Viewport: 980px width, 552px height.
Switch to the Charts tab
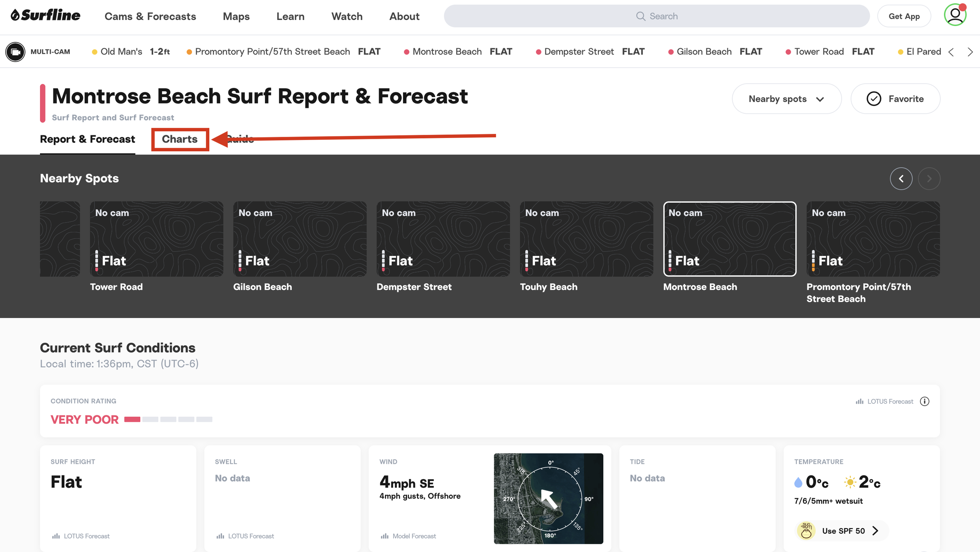click(x=180, y=139)
